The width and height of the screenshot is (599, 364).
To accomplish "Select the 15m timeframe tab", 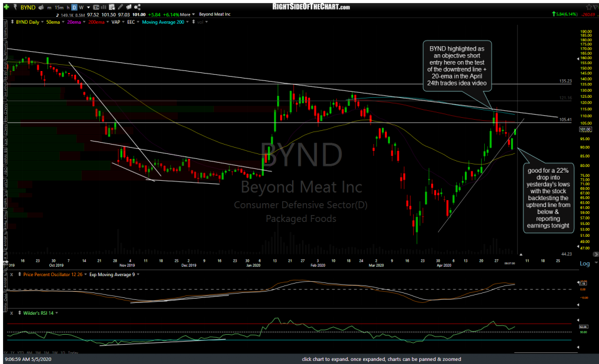I will (58, 6).
